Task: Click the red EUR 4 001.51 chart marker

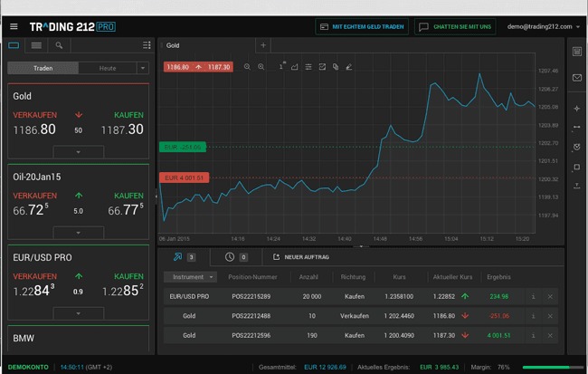Action: point(185,178)
